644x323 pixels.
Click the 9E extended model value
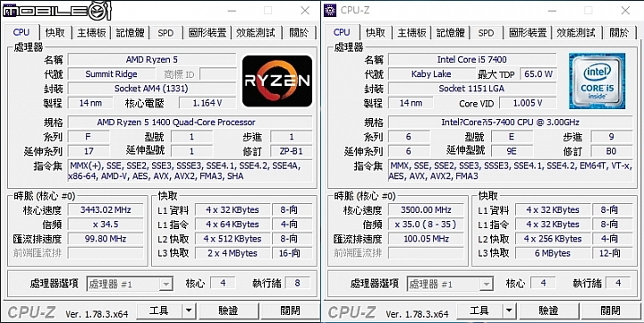pyautogui.click(x=512, y=151)
